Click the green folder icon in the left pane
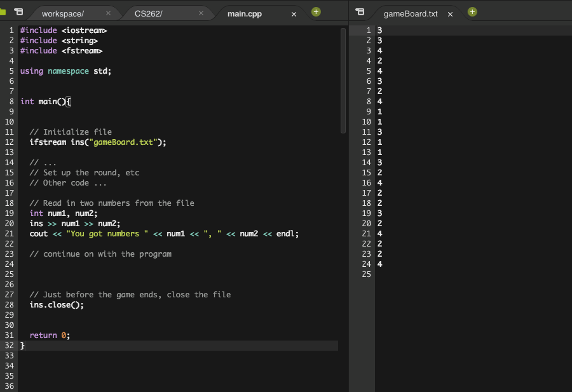 click(3, 12)
